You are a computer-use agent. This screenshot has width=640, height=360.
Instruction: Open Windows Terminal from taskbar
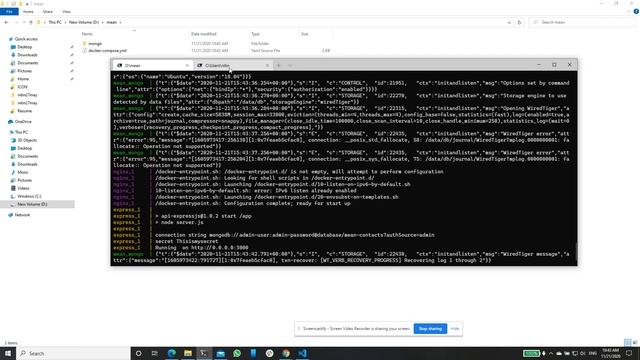point(204,353)
